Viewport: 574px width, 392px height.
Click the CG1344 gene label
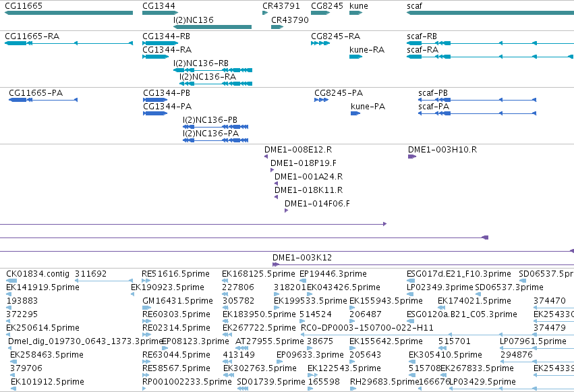coord(159,6)
